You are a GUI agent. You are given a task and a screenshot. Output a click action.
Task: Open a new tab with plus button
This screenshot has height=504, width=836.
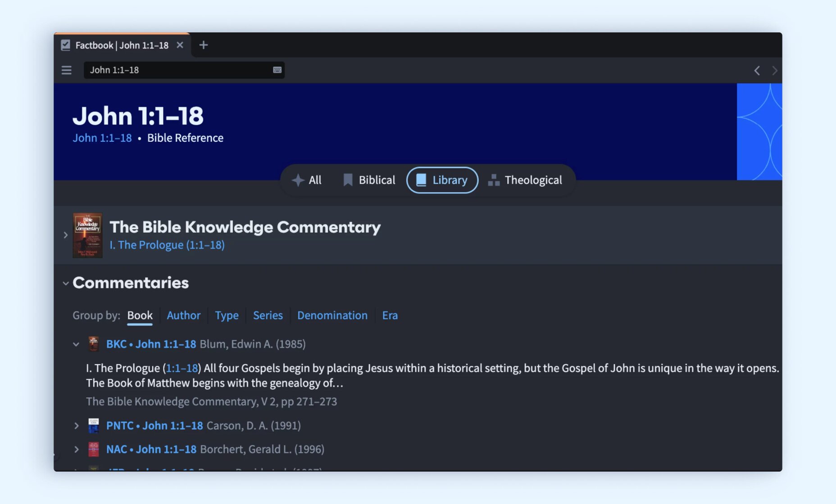pos(204,45)
